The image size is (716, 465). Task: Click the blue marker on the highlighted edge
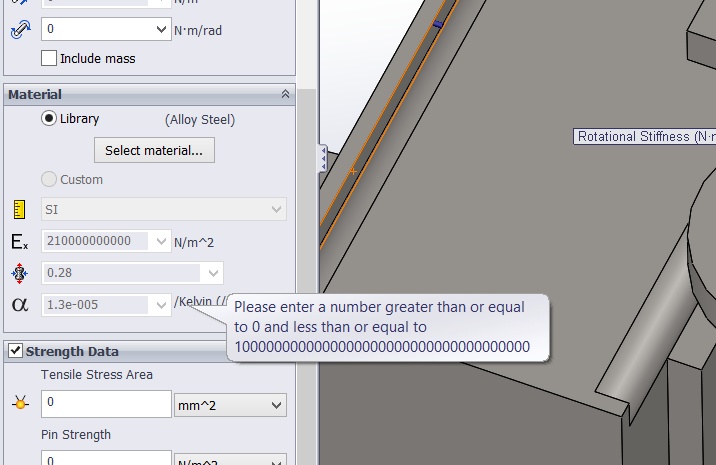point(438,24)
